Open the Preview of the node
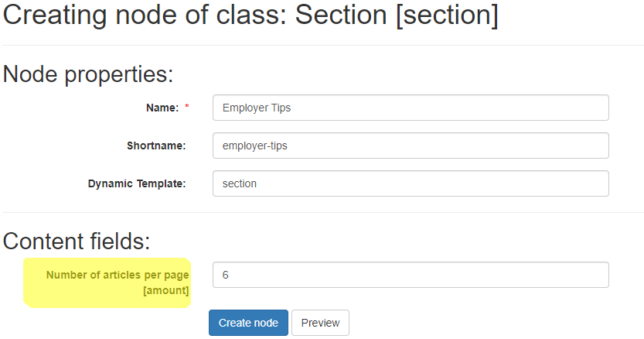Viewport: 644px width, 339px height. pos(320,323)
